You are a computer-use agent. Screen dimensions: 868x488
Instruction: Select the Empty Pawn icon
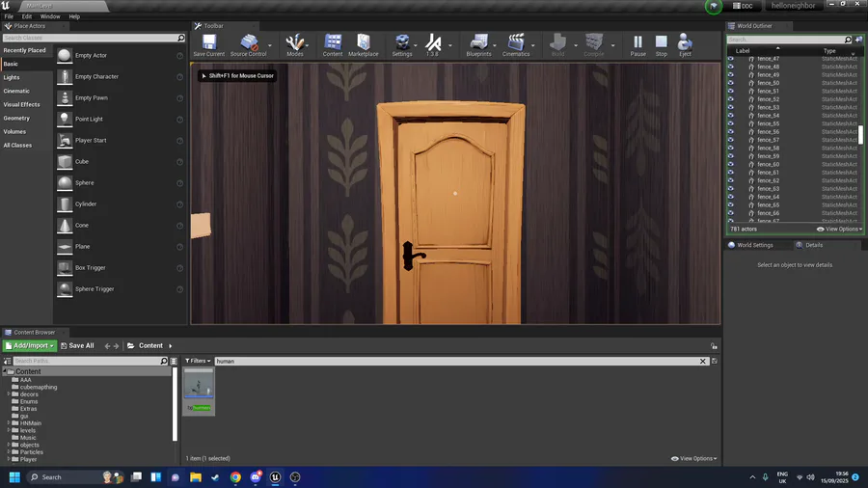[65, 98]
